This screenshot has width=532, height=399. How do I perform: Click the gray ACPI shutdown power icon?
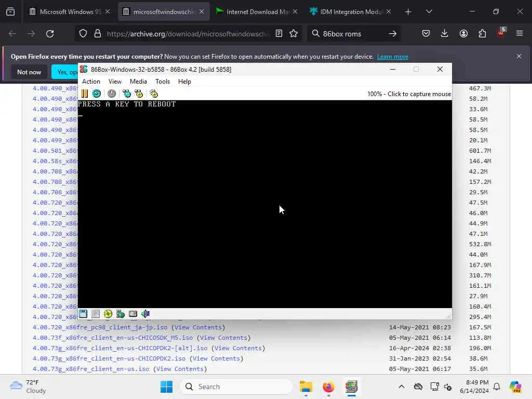coord(112,94)
